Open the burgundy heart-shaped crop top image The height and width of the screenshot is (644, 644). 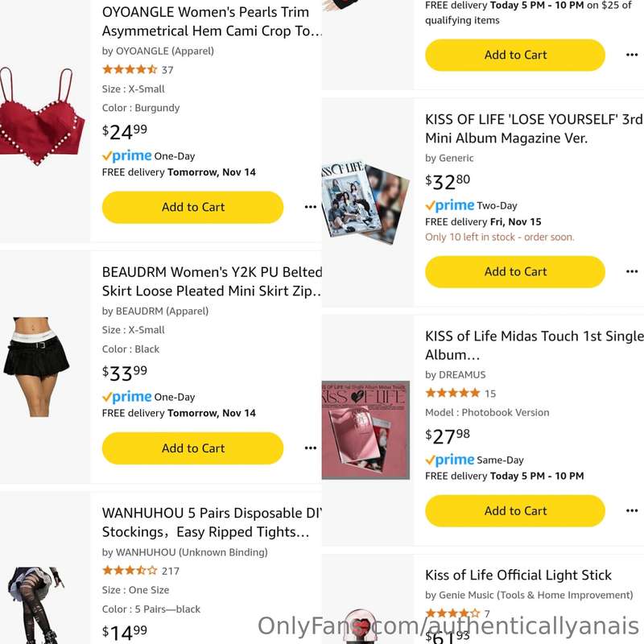[41, 117]
